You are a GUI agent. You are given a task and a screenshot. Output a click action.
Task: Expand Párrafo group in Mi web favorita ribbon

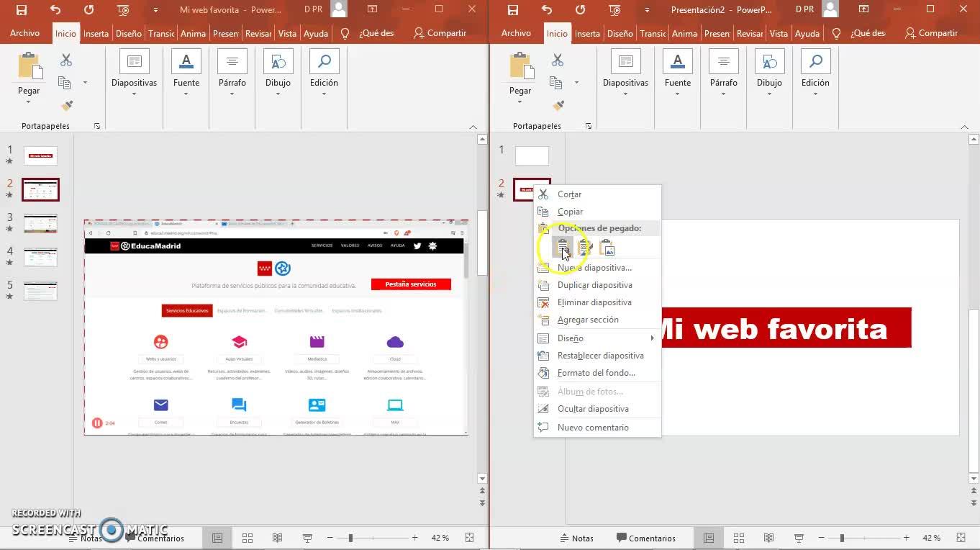(x=232, y=72)
